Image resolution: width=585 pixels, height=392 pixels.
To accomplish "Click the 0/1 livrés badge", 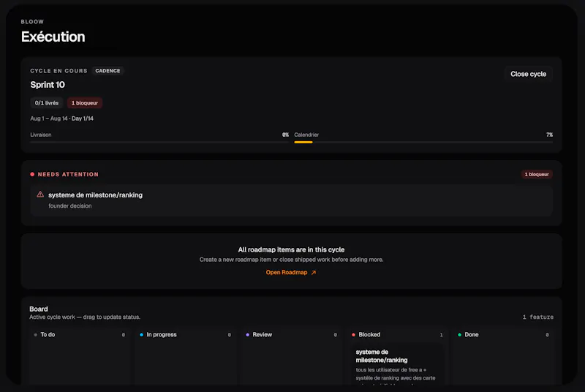I will 47,103.
